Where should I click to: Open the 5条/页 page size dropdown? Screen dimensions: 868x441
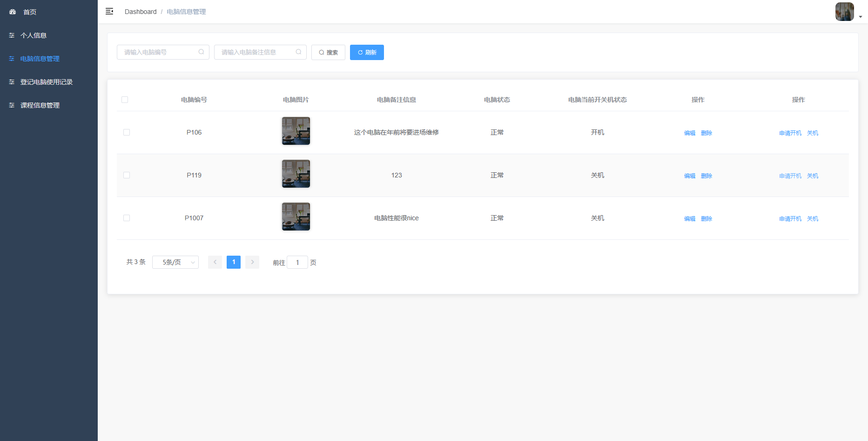click(x=175, y=262)
